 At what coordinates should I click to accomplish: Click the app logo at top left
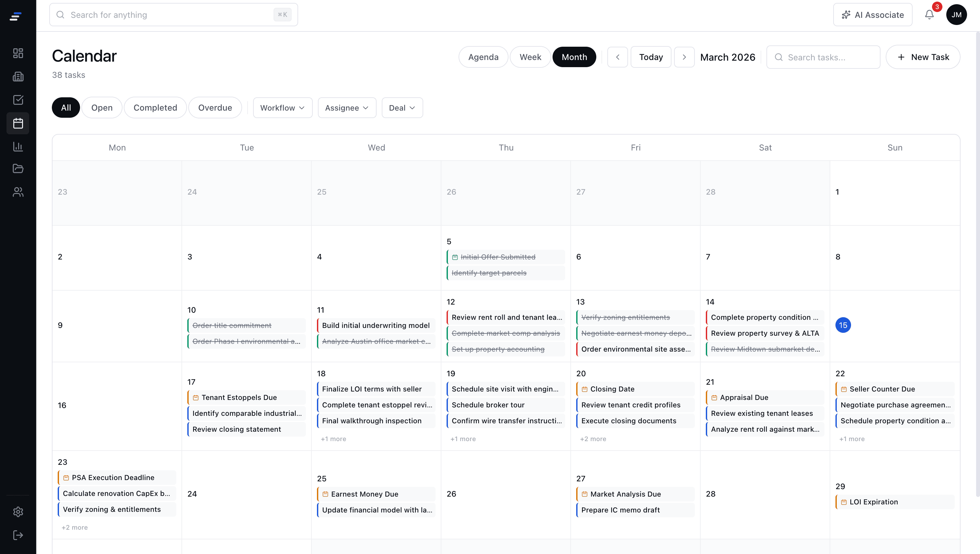click(x=16, y=16)
